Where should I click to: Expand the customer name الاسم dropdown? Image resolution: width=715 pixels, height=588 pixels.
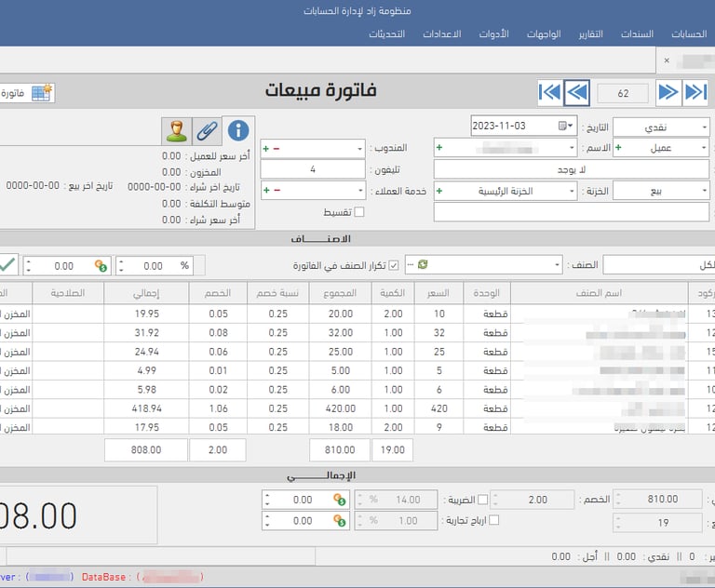[x=572, y=148]
